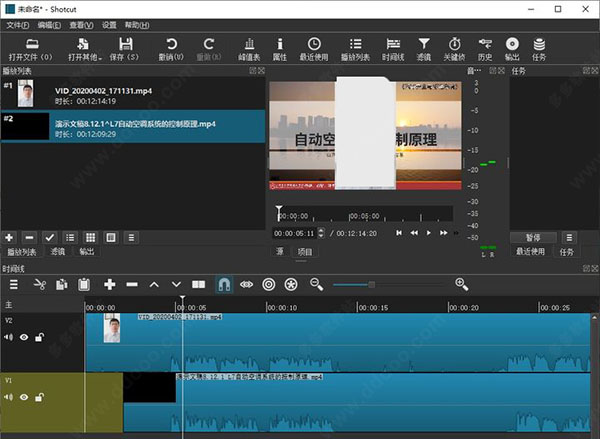Open the jobs panel hamburger menu
Screen dimensions: 600x439
(x=569, y=237)
